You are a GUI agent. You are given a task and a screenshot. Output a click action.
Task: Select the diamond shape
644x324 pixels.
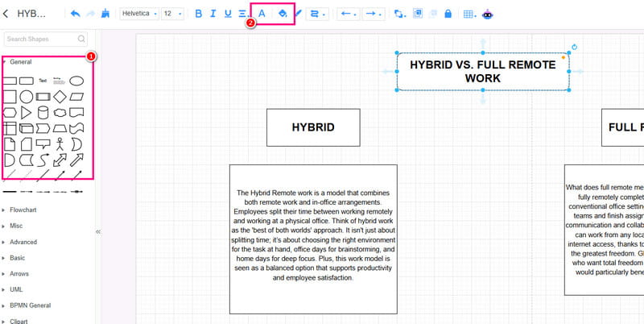click(x=60, y=97)
